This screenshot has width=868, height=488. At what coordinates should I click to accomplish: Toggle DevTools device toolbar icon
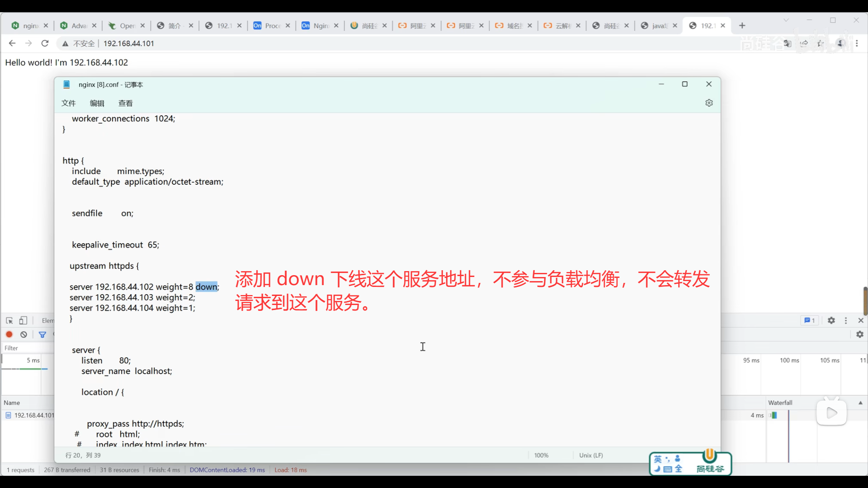[x=23, y=321]
